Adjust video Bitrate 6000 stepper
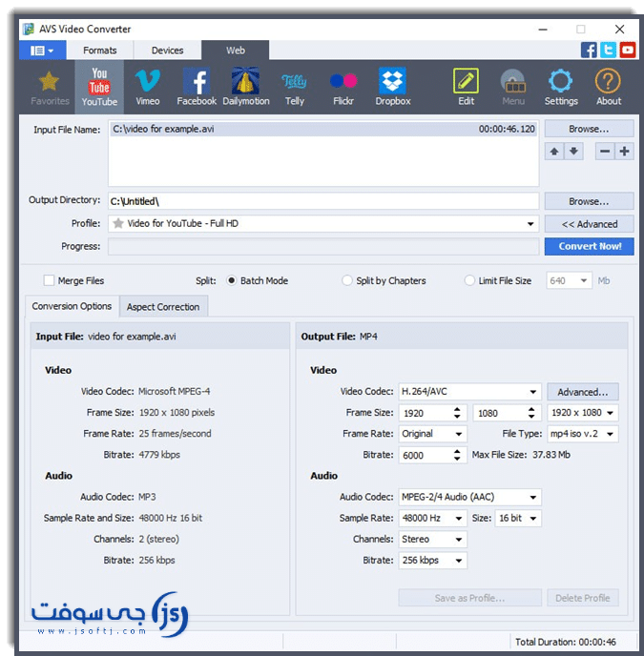This screenshot has height=656, width=644. (457, 455)
